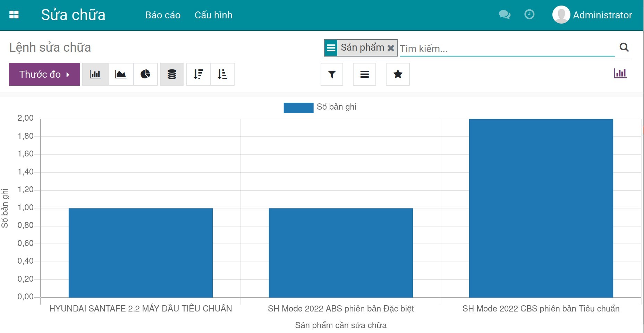Switch to area line chart mode
Screen dimensions: 644x333
point(121,74)
